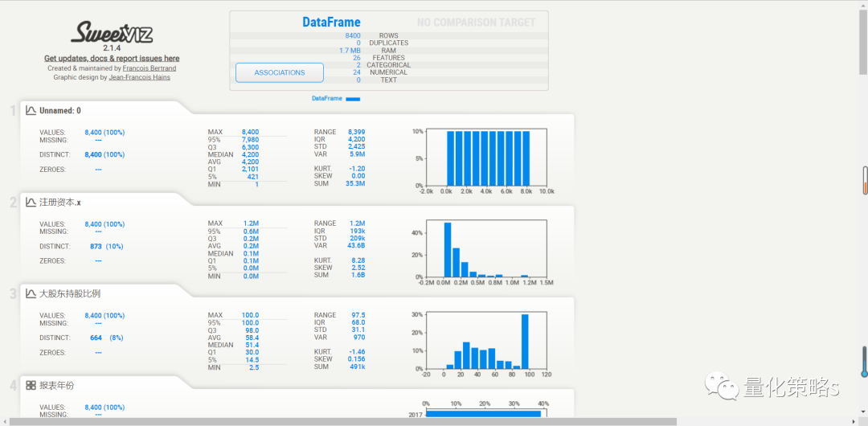
Task: Click the 8400 ROWS value
Action: pos(353,35)
